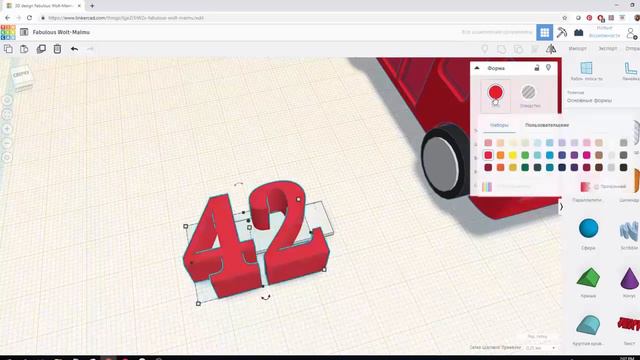
Task: Open a new browser tab
Action: click(92, 6)
